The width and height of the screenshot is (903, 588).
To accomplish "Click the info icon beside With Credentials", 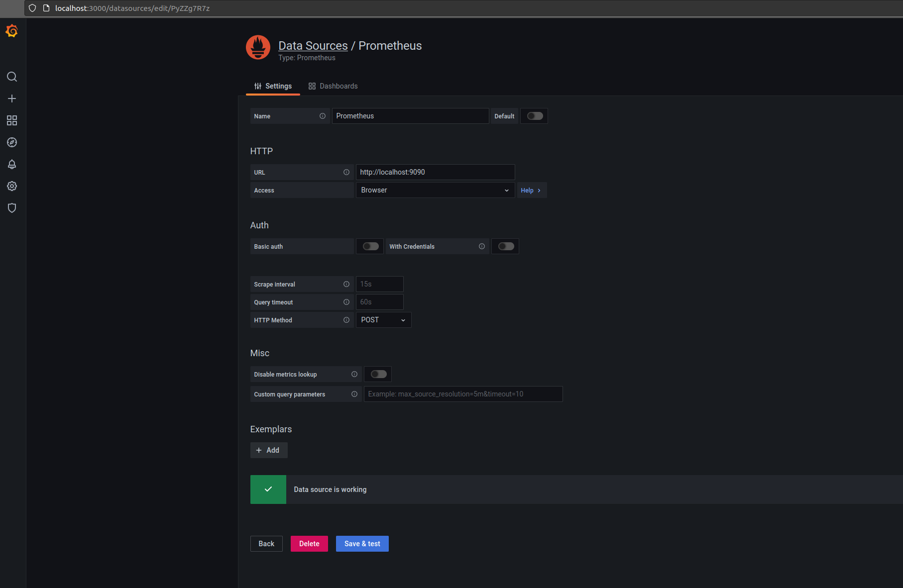I will [x=482, y=246].
